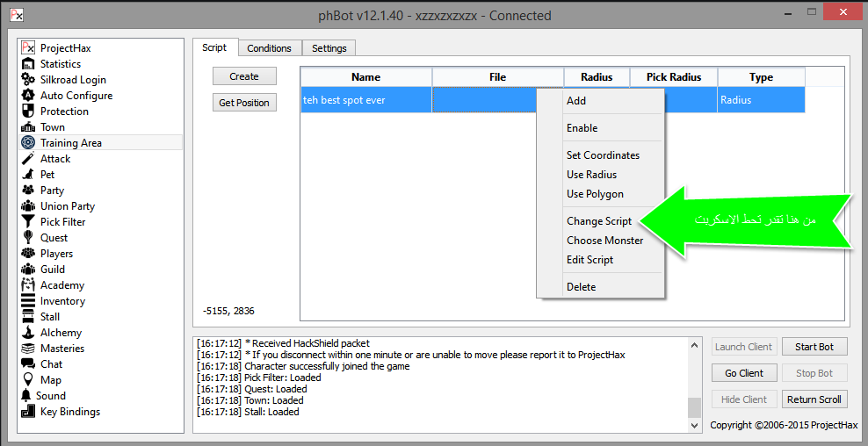
Task: Click the Guild members icon
Action: point(28,270)
